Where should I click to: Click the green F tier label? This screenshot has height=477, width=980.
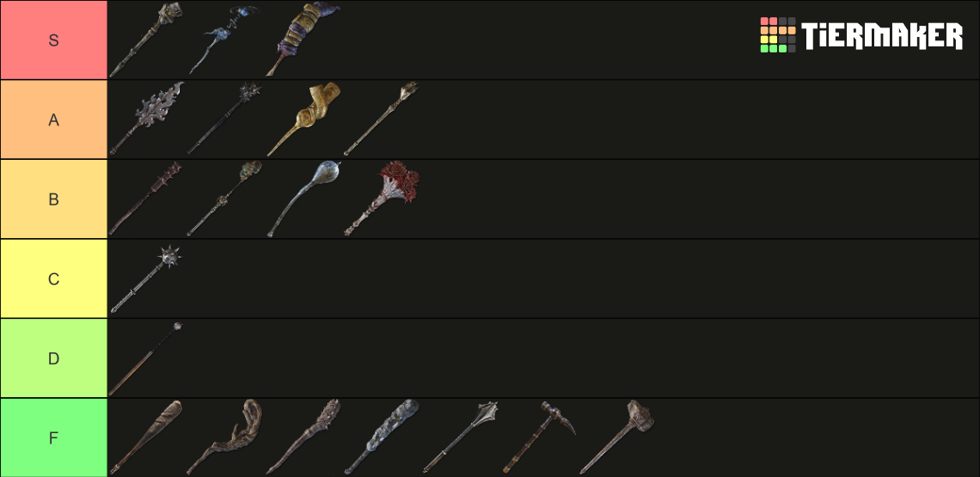click(x=54, y=437)
